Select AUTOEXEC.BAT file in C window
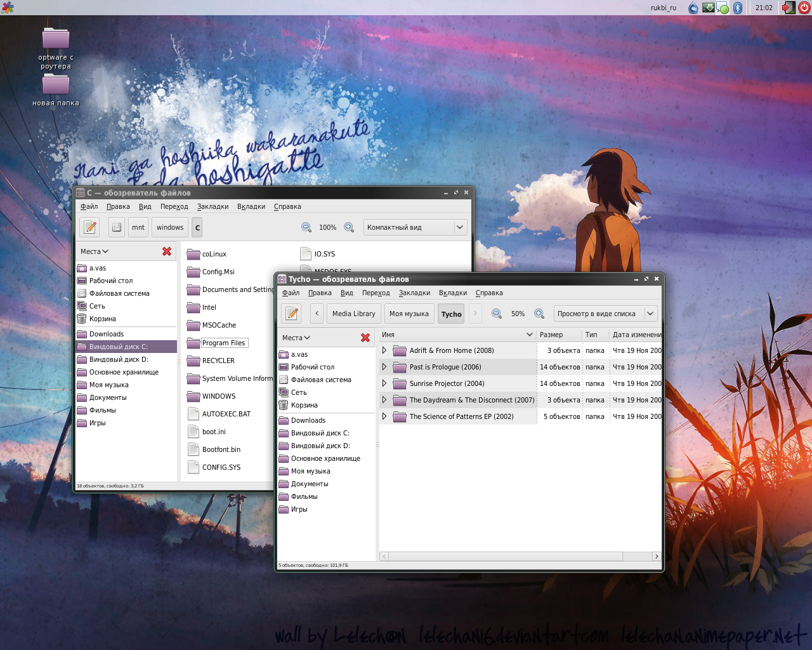 tap(219, 414)
